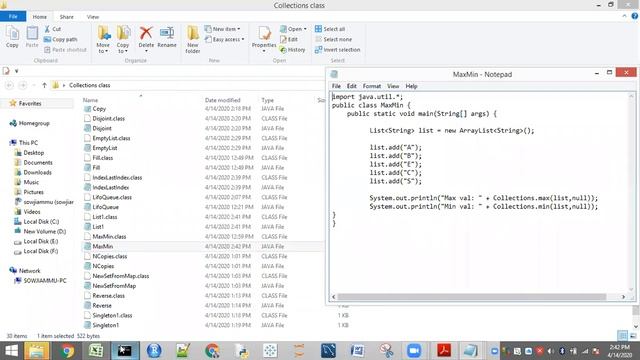Click the Paste icon in the ribbon
This screenshot has height=360, width=640.
(x=32, y=37)
